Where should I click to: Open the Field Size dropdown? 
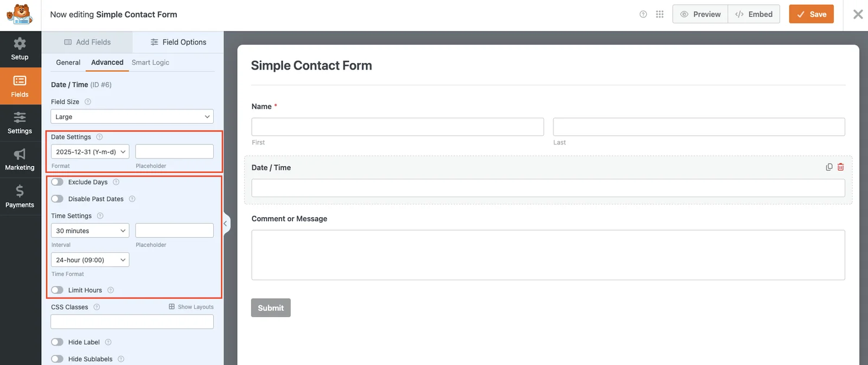[132, 117]
